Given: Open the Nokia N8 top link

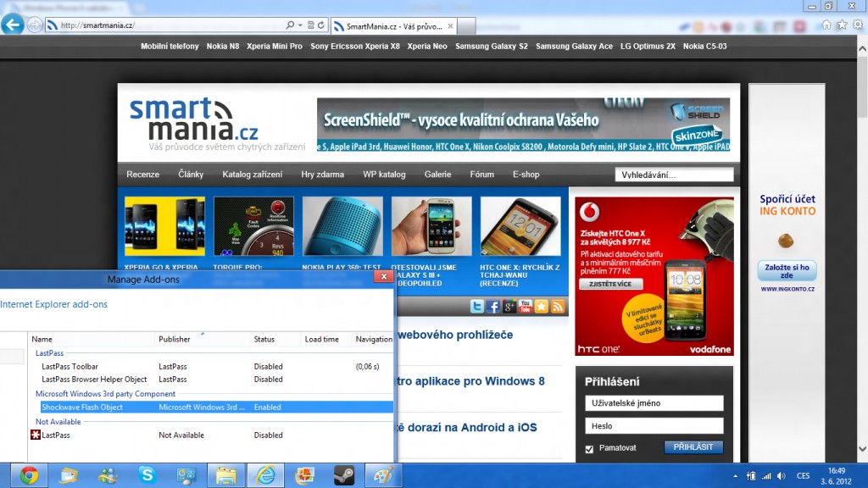Looking at the screenshot, I should [223, 46].
